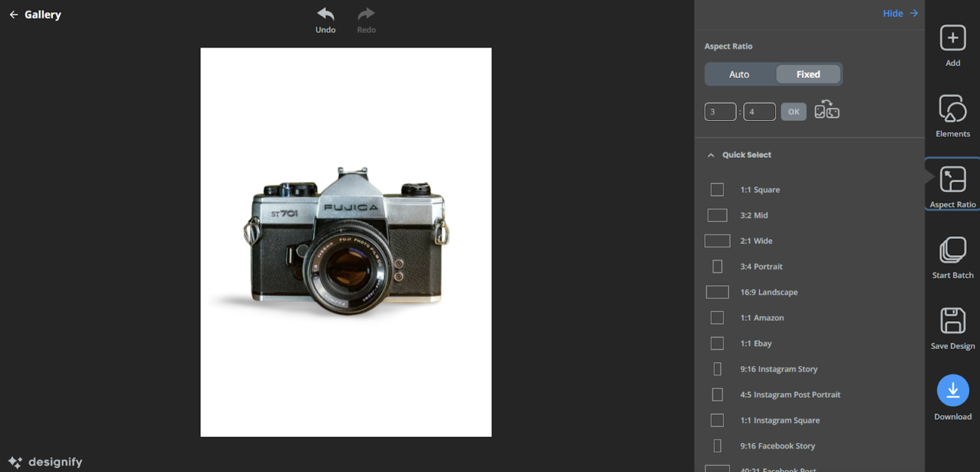Choose the 9:16 Instagram Story shape icon
Screen dimensions: 980x472
717,369
